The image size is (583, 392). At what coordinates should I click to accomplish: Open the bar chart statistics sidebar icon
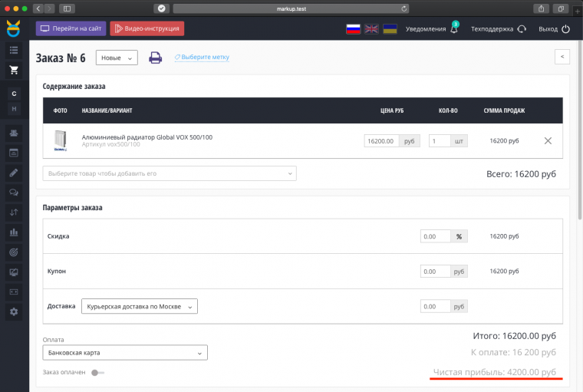(x=13, y=232)
